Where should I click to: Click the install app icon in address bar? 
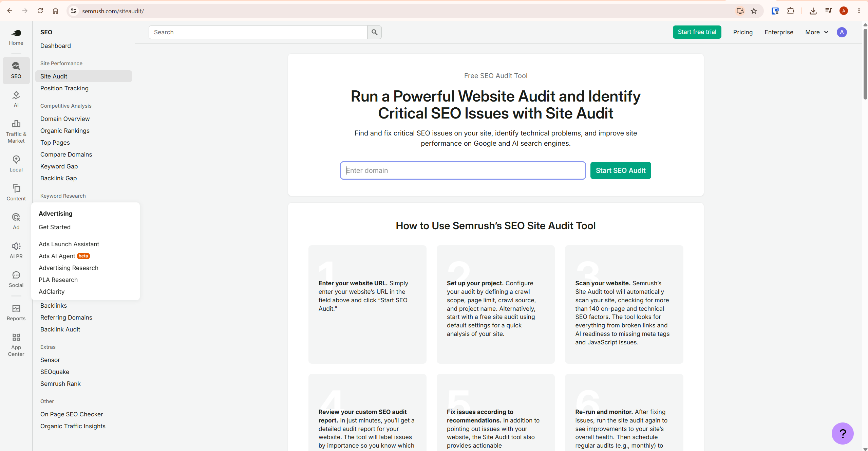pos(740,11)
